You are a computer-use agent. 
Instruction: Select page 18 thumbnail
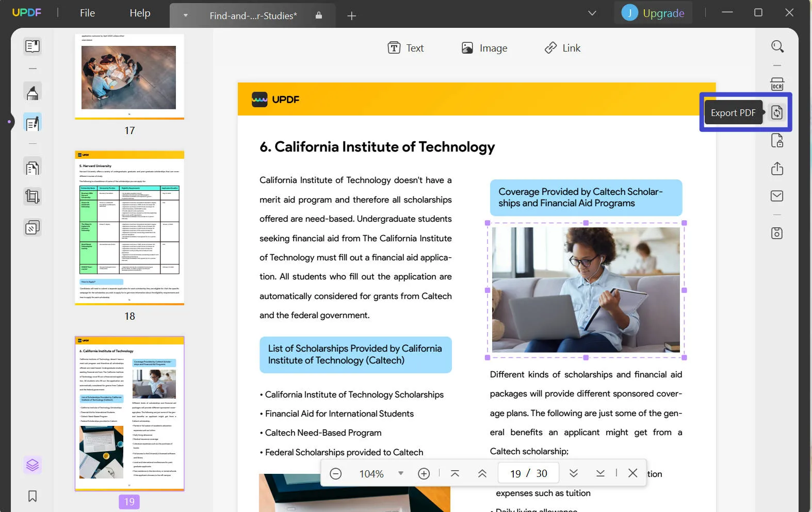(129, 228)
